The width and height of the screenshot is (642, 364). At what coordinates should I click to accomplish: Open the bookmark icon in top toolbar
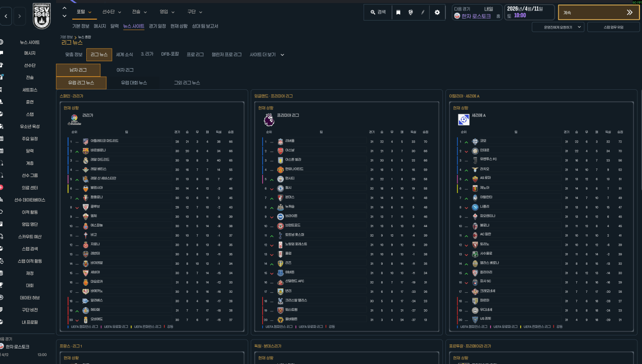click(x=398, y=12)
